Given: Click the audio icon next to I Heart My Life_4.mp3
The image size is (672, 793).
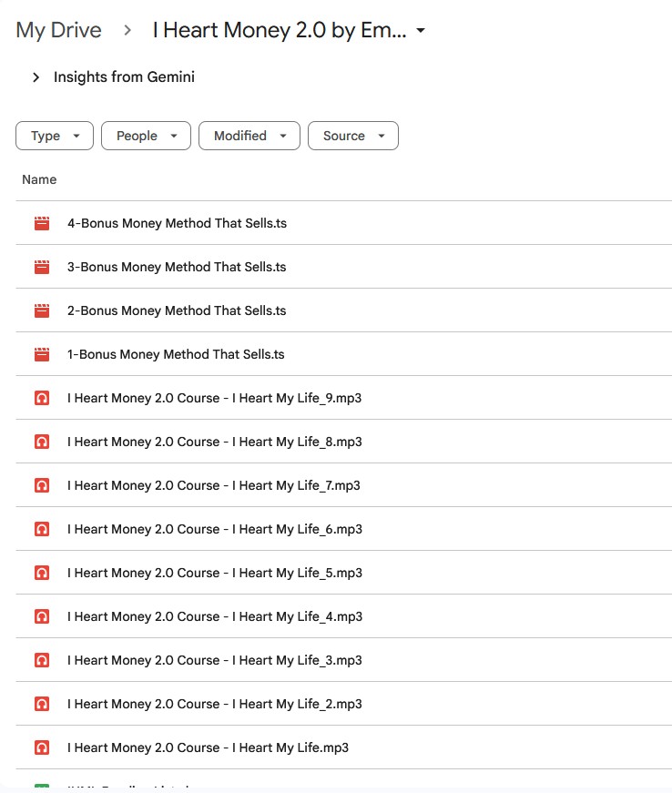Looking at the screenshot, I should pyautogui.click(x=40, y=616).
